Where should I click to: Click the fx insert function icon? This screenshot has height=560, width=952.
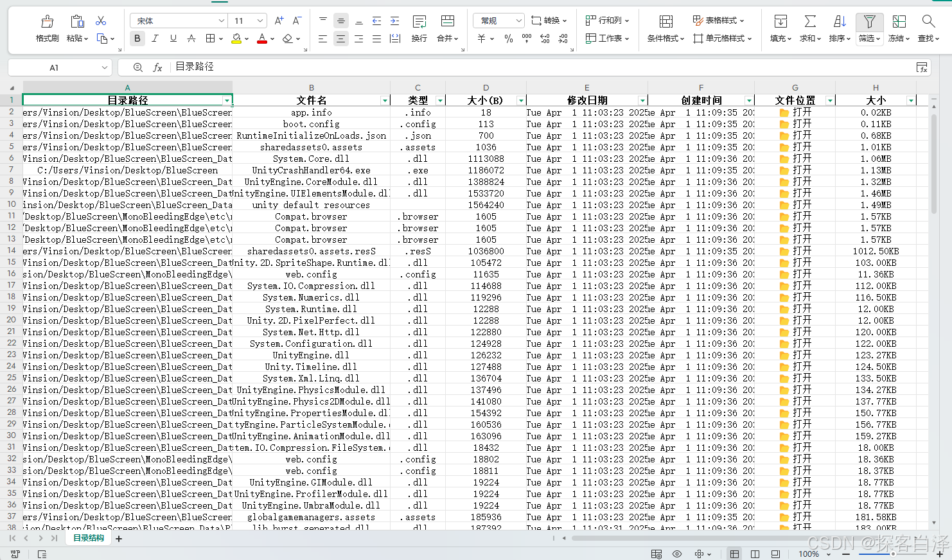(x=157, y=67)
